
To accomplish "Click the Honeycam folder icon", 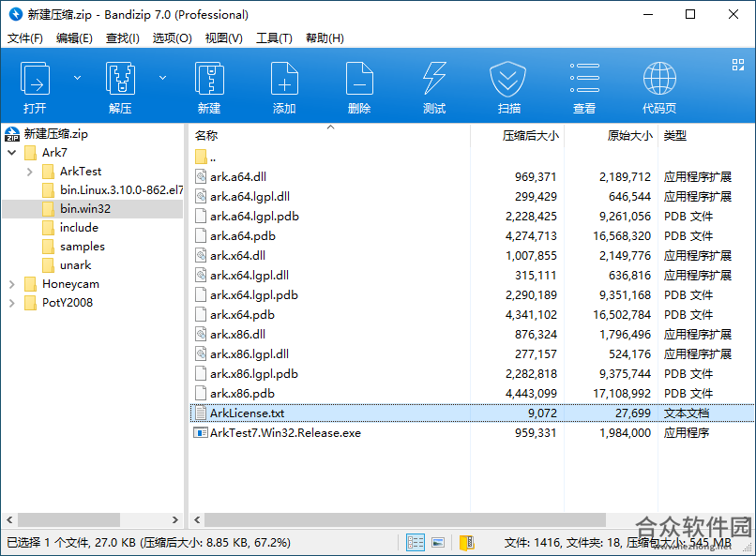I will [30, 284].
